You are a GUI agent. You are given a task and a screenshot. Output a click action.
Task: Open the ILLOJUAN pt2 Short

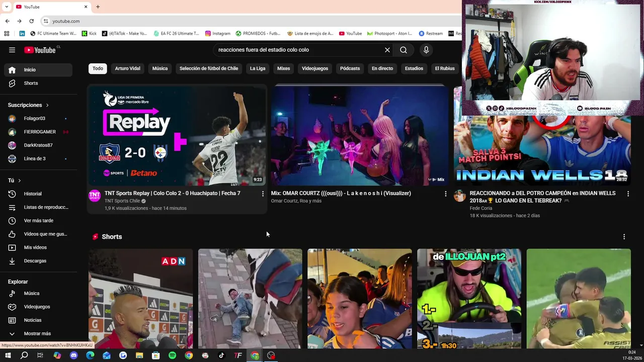(x=469, y=299)
